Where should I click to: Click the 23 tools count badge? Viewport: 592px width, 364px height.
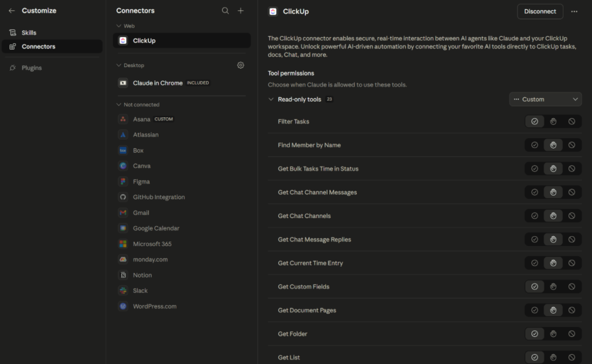pos(329,99)
